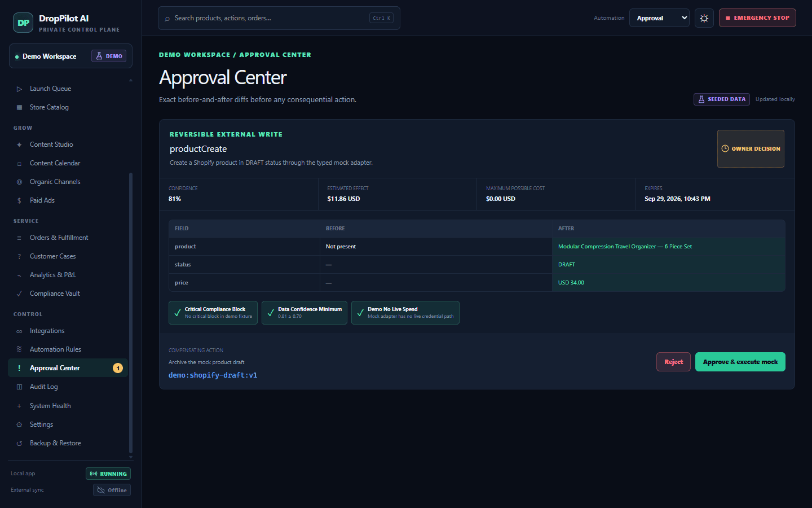Screen dimensions: 812x508
Task: Click the Running local app status badge
Action: pyautogui.click(x=108, y=474)
